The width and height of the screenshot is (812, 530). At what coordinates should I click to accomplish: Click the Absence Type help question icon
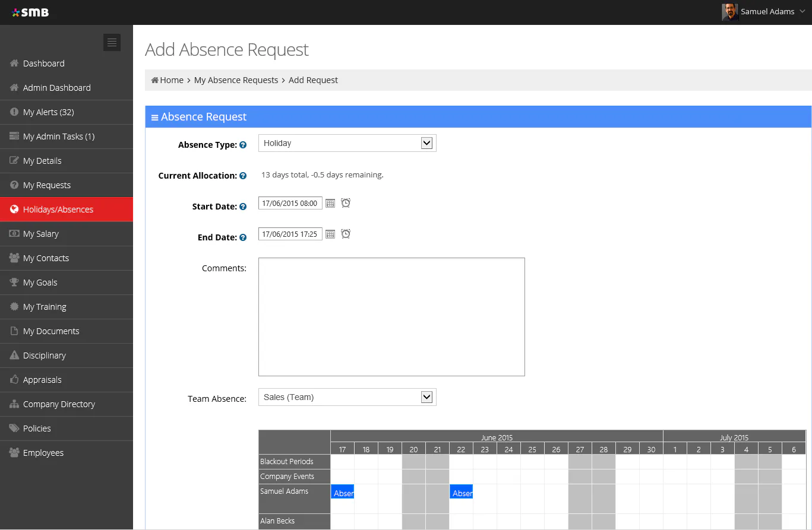(243, 145)
